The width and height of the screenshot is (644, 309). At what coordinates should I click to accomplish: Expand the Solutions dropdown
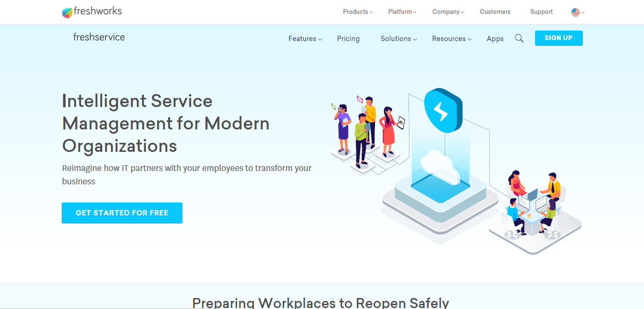click(396, 39)
